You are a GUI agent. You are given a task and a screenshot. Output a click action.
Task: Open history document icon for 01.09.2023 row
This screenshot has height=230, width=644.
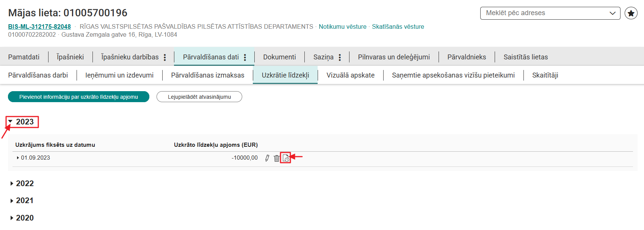pyautogui.click(x=286, y=158)
